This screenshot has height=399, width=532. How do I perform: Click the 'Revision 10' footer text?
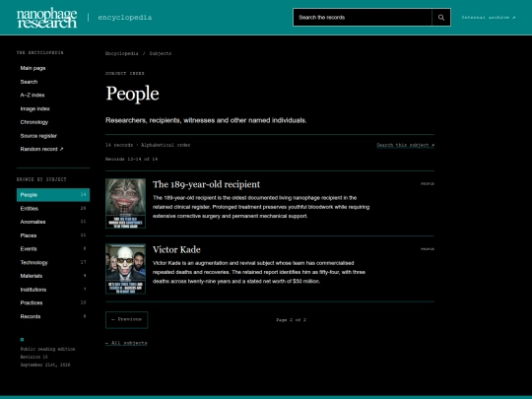[x=33, y=357]
